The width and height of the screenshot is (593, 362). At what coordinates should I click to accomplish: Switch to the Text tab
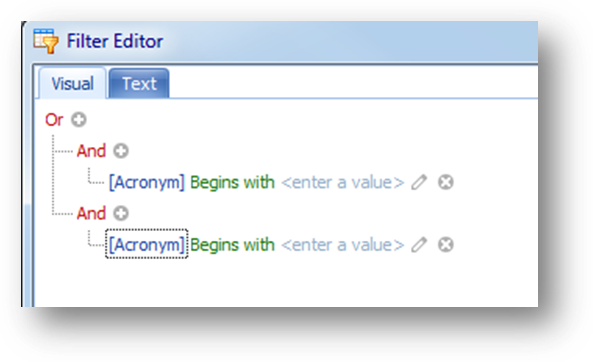pyautogui.click(x=139, y=84)
